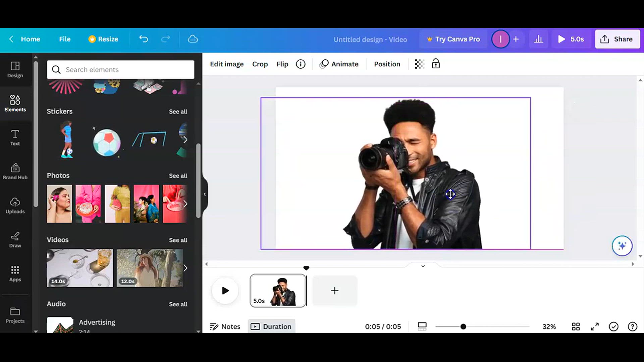Select the soccer player sticker
Screen dimensions: 644x362
pos(67,140)
